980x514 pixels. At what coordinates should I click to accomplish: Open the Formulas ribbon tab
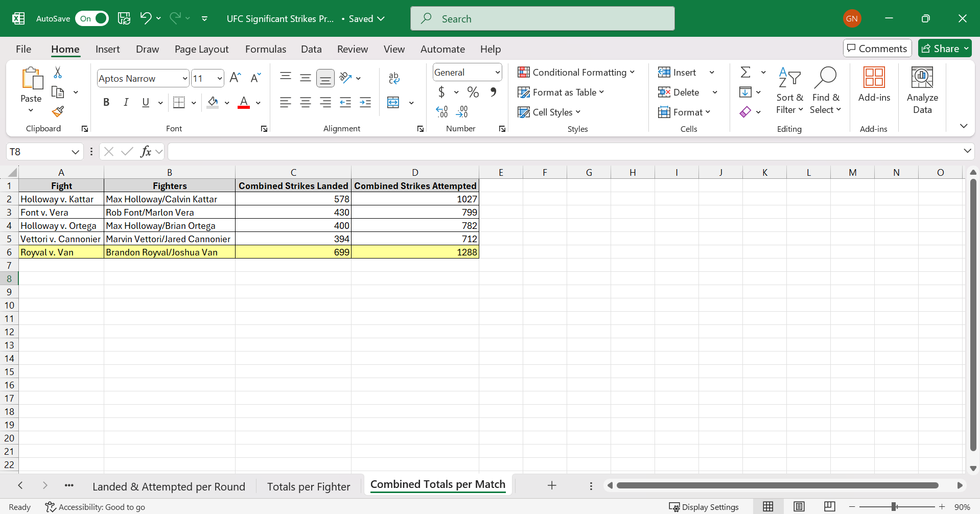tap(266, 49)
